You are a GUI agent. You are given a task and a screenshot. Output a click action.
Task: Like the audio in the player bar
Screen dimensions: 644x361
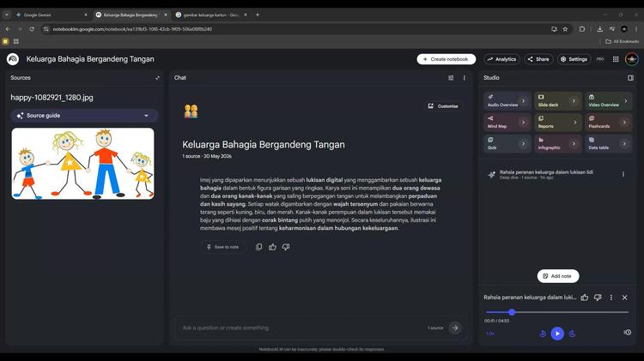(x=585, y=298)
